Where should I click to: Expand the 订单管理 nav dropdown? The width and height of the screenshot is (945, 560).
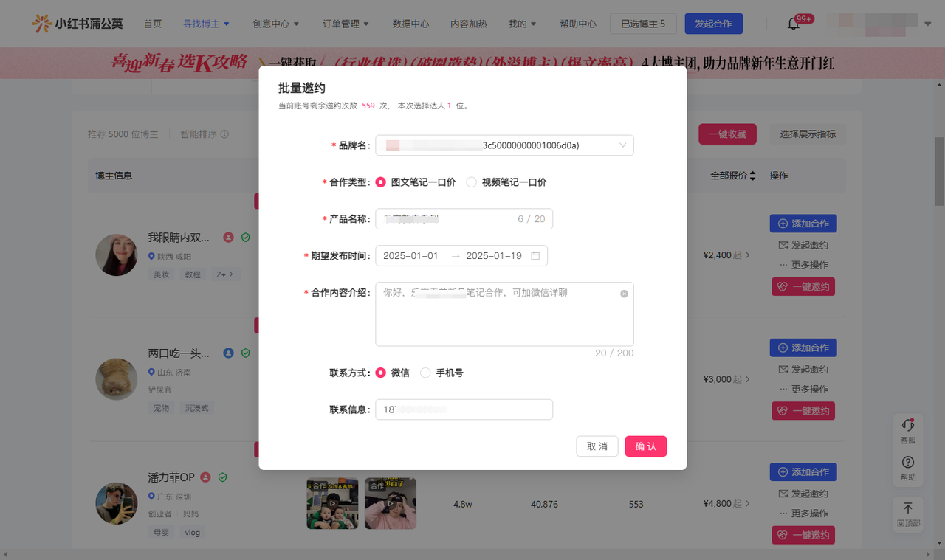[346, 24]
